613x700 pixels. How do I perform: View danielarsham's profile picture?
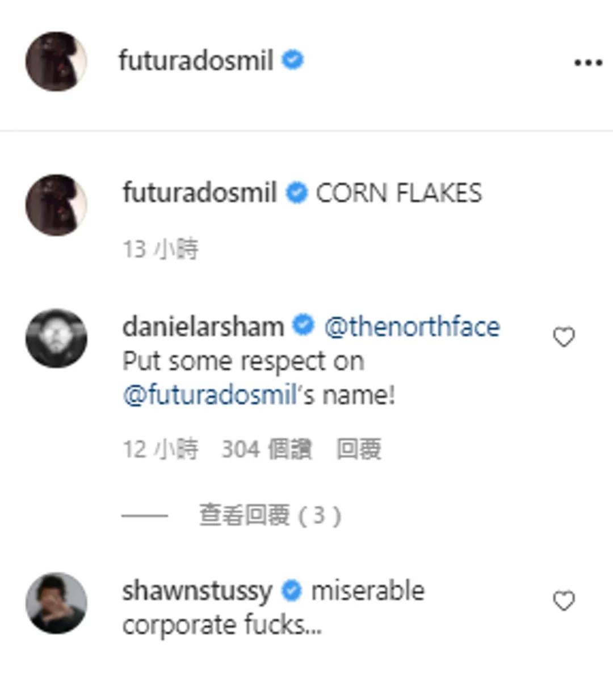pyautogui.click(x=56, y=338)
